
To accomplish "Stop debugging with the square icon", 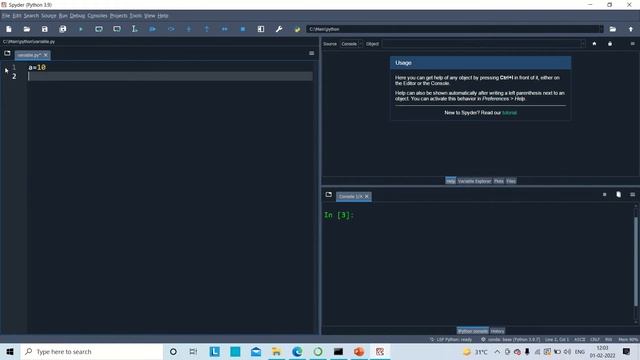I will click(x=243, y=29).
